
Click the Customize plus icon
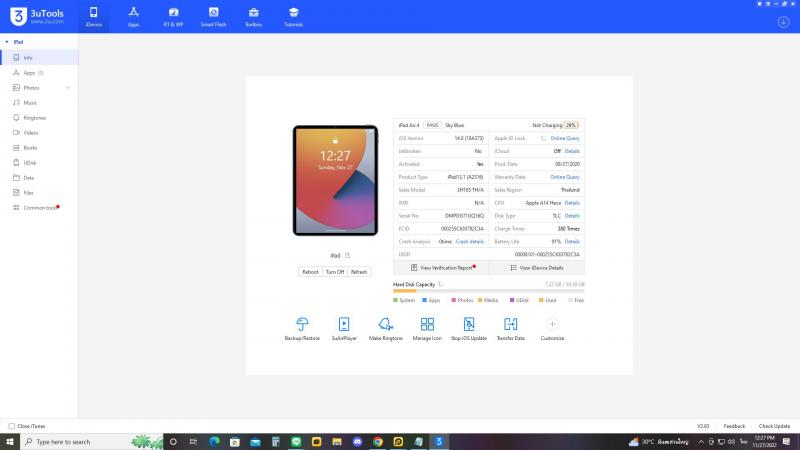point(552,324)
